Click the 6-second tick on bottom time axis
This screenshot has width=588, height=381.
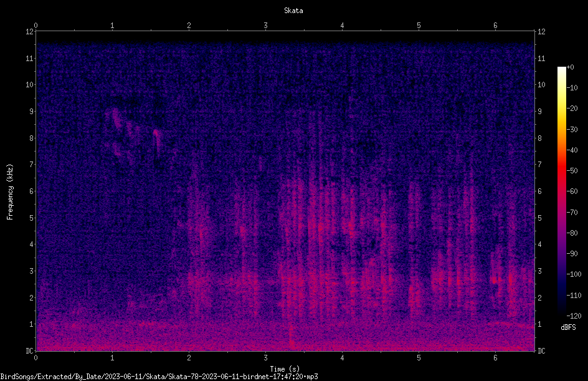(495, 358)
